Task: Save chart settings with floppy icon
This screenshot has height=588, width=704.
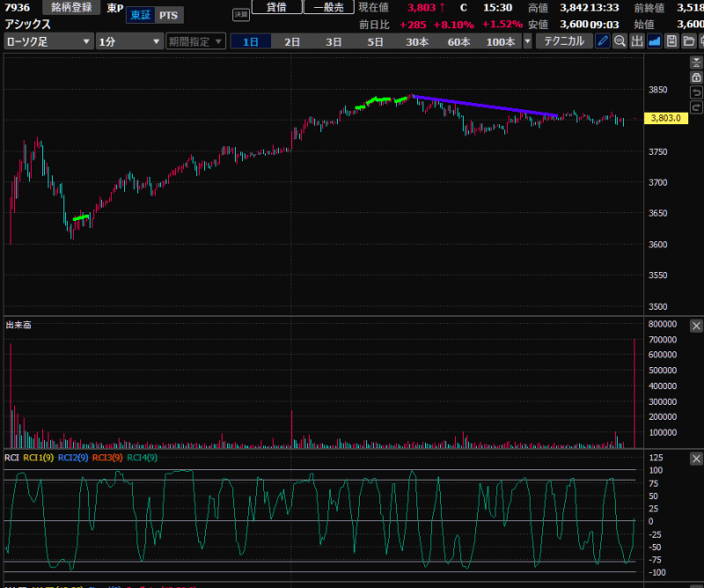Action: 671,41
